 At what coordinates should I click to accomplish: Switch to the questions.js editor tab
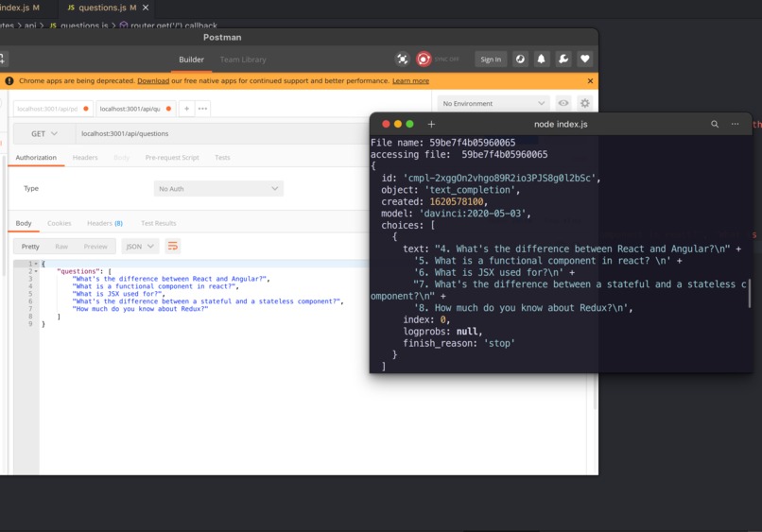pos(107,8)
